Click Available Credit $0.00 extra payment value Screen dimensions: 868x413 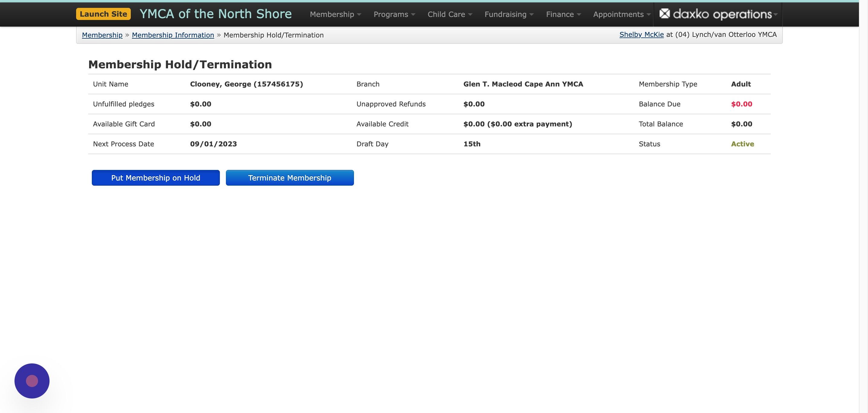pos(518,124)
